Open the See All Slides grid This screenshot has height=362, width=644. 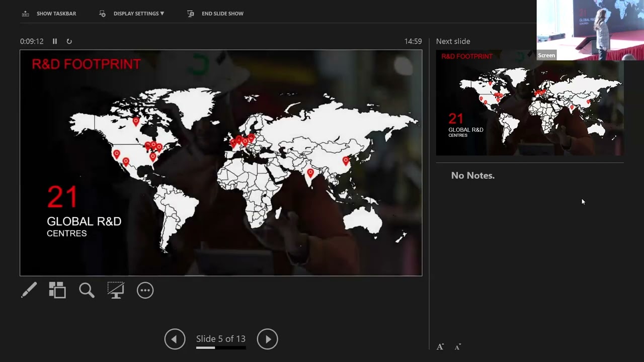tap(57, 290)
